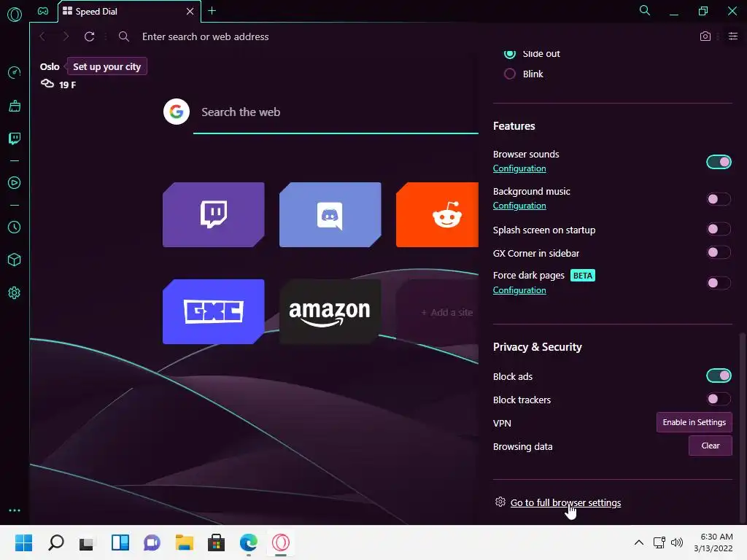This screenshot has width=747, height=560.
Task: Open Extensions cube icon in sidebar
Action: 15,260
